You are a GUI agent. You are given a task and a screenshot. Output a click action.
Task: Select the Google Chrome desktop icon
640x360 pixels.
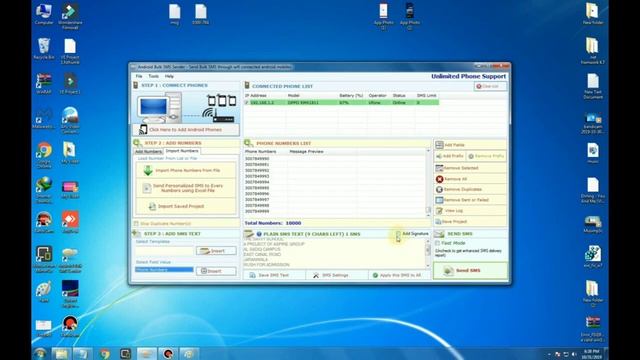click(x=44, y=155)
